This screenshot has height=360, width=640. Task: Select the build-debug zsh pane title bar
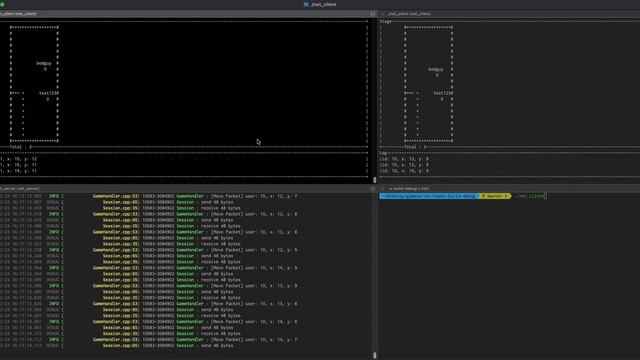509,189
